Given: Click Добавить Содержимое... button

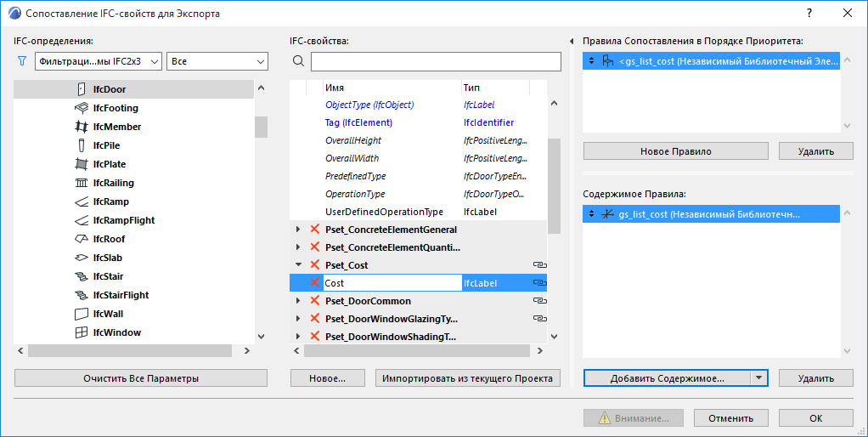Looking at the screenshot, I should pos(667,378).
